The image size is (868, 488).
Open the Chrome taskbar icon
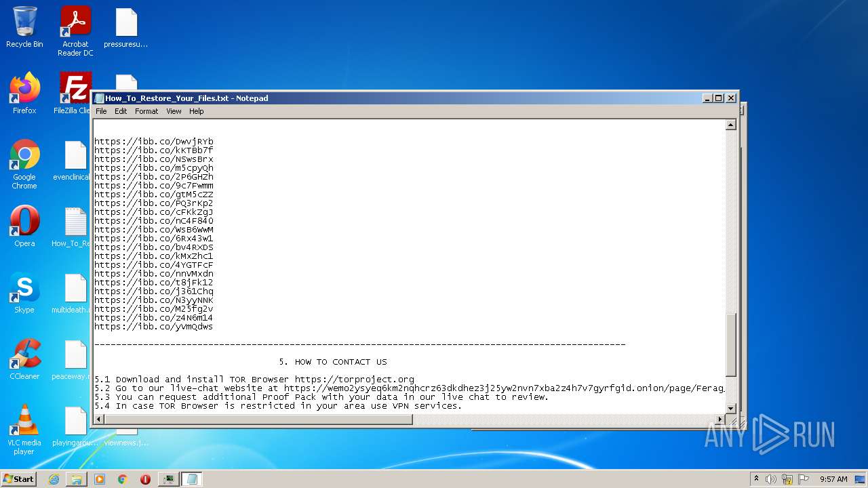(x=123, y=479)
